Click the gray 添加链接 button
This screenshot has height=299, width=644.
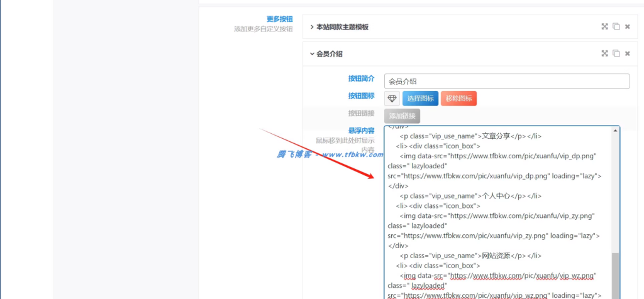tap(402, 116)
